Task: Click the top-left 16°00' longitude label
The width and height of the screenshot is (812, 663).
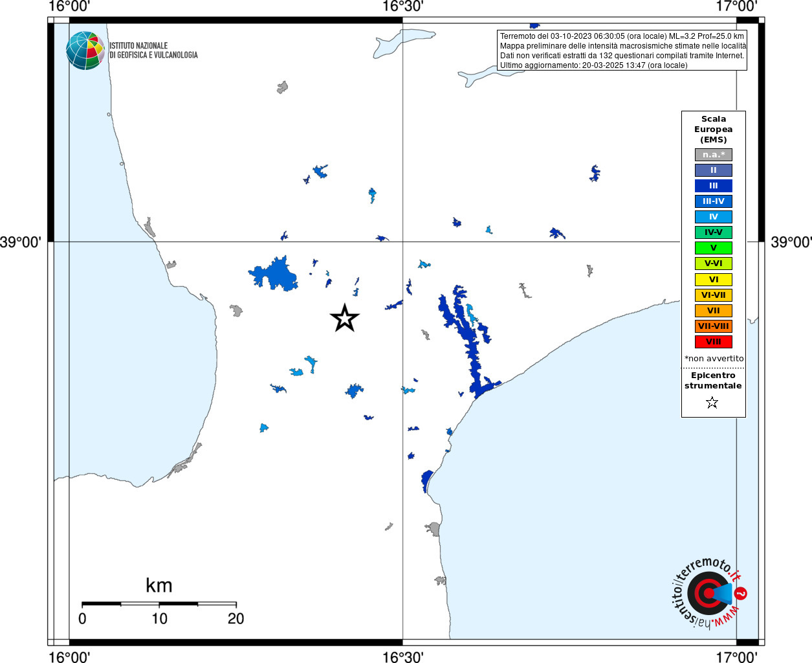Action: 69,6
